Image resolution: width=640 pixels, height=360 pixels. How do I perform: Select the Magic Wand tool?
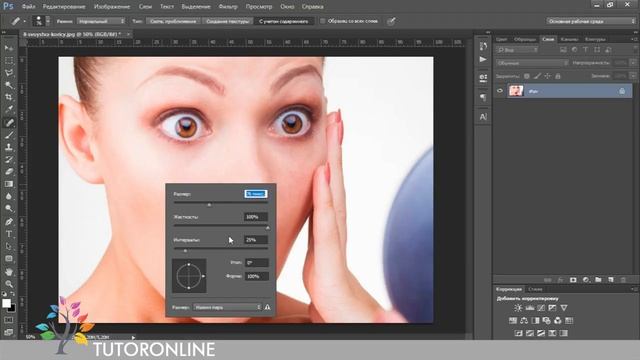pos(9,85)
